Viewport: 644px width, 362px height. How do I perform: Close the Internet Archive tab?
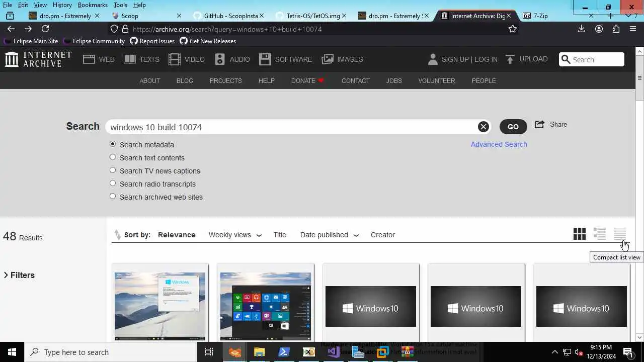[510, 16]
